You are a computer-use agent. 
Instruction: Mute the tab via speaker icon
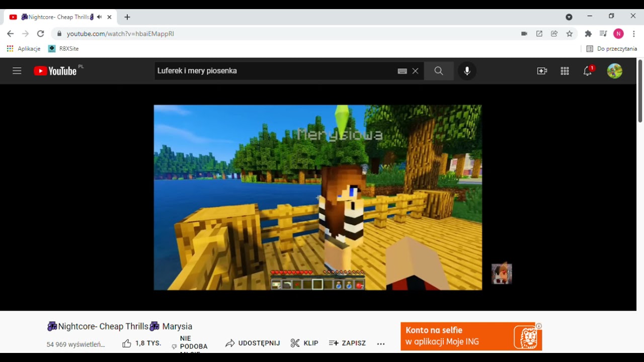click(99, 17)
